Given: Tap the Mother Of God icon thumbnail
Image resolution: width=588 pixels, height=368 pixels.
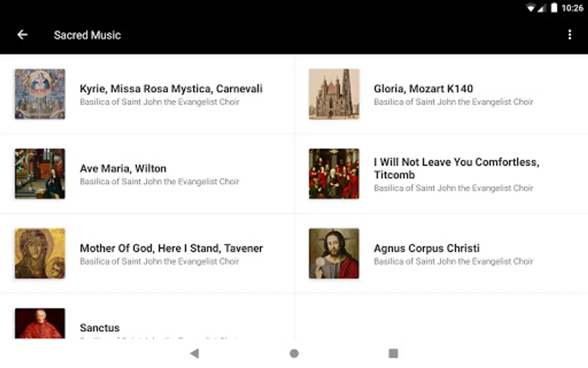Looking at the screenshot, I should click(x=40, y=254).
